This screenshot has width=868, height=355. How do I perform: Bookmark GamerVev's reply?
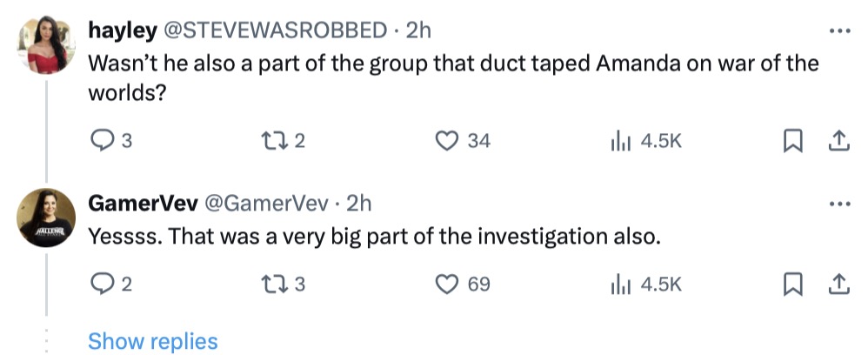(x=793, y=284)
